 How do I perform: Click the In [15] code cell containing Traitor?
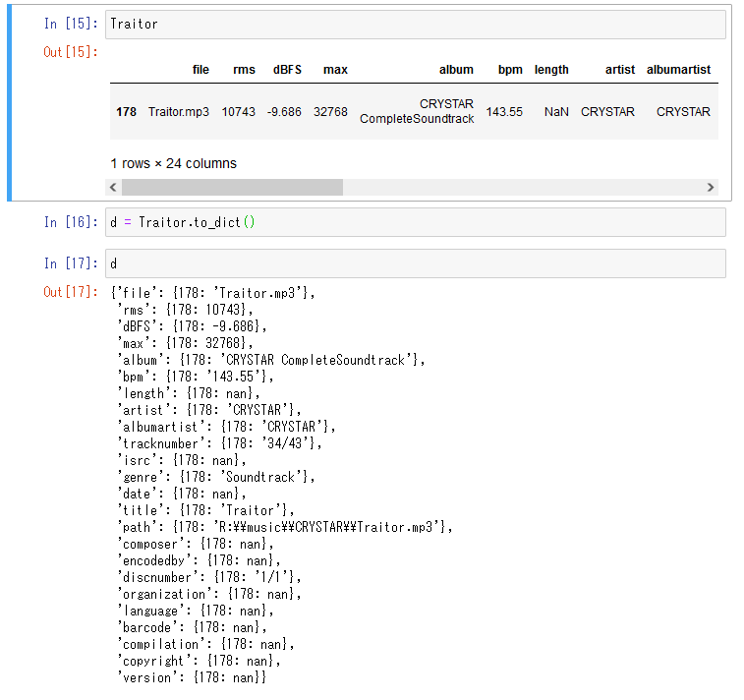pos(415,25)
